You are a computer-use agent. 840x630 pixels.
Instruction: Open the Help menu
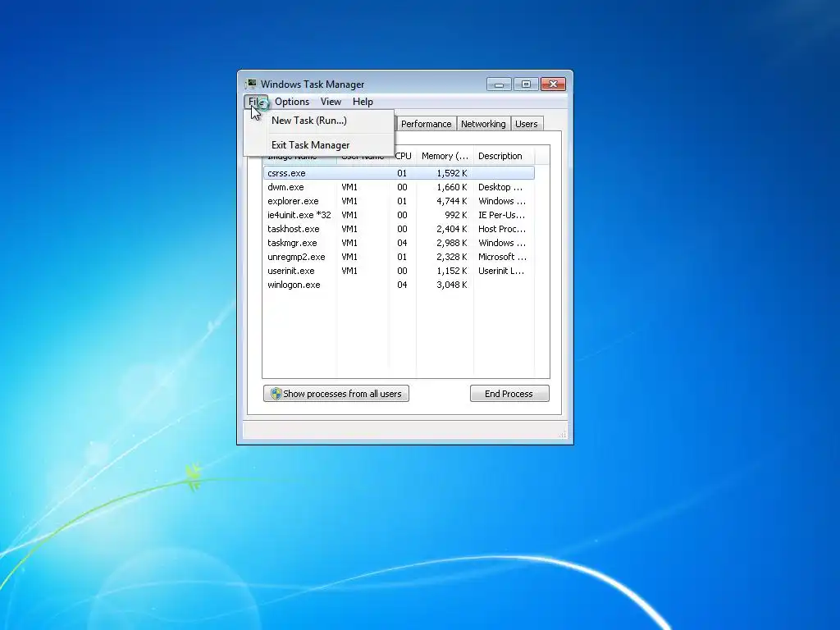363,102
